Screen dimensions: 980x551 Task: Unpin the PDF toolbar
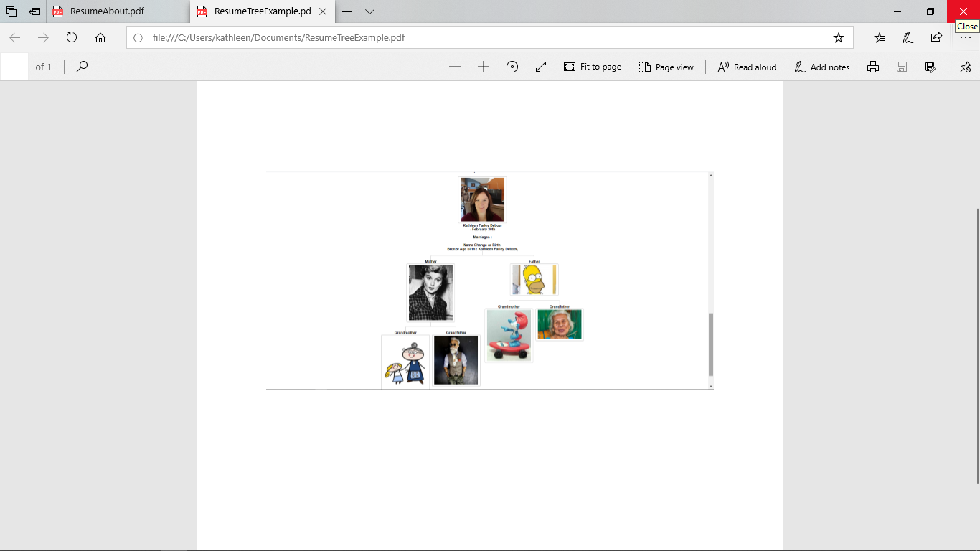point(965,67)
